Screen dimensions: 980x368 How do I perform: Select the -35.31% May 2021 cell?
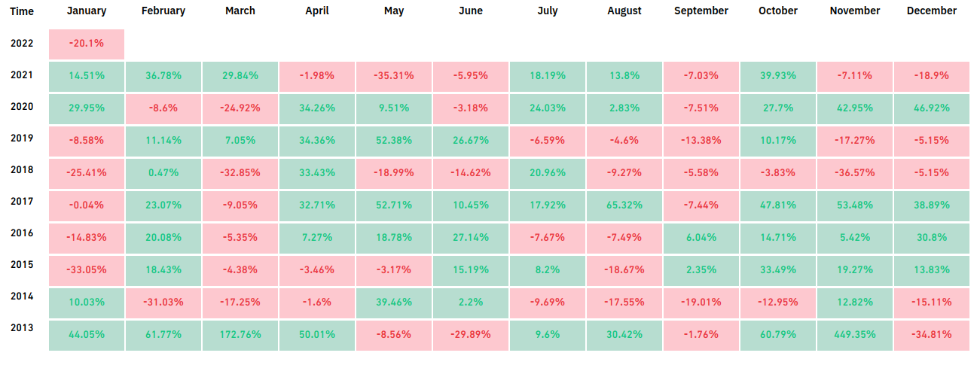pos(394,76)
